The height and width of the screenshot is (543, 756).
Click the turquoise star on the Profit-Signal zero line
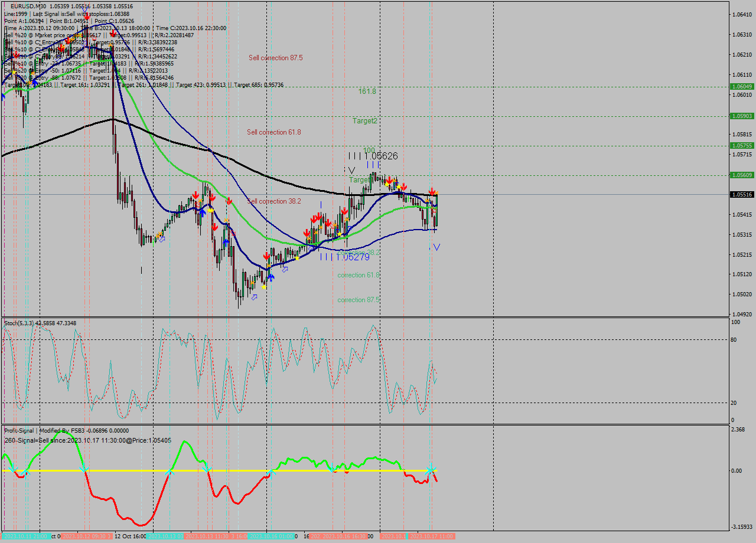pyautogui.click(x=429, y=471)
